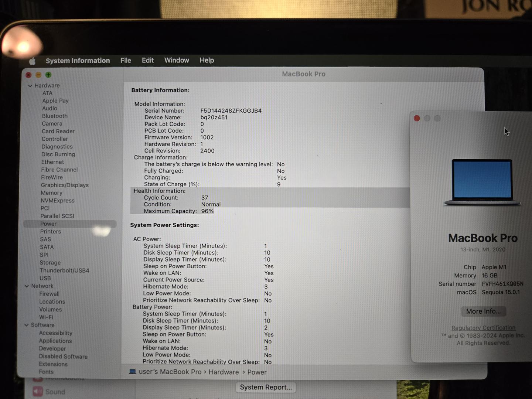The width and height of the screenshot is (532, 399).
Task: Select Storage in the sidebar
Action: [x=50, y=263]
